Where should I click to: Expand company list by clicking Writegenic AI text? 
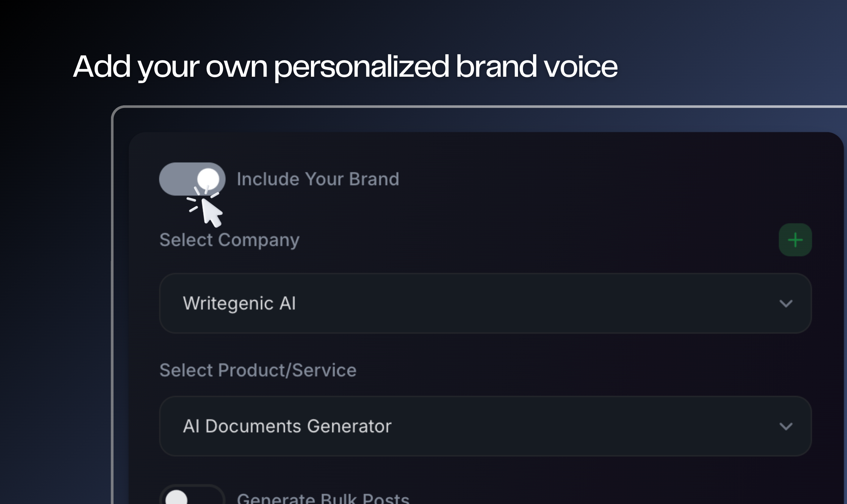click(239, 304)
